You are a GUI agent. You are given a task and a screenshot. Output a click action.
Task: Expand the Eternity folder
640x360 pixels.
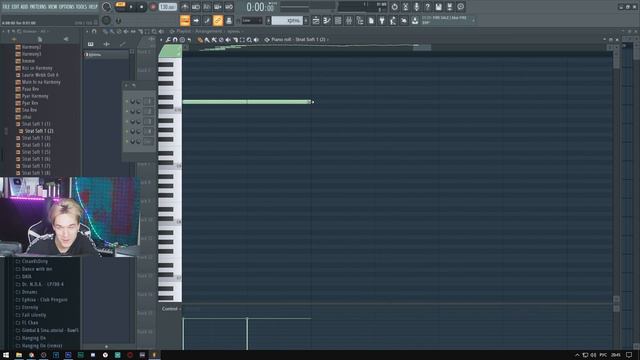tap(30, 307)
